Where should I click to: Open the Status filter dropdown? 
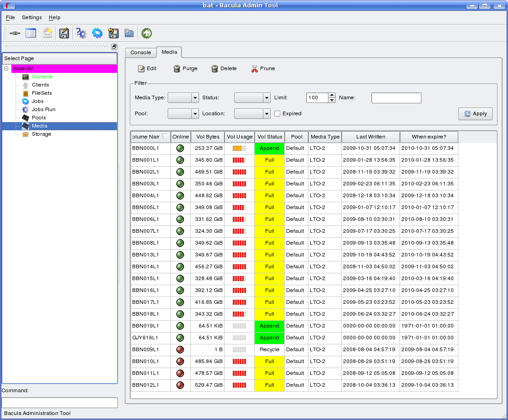252,97
